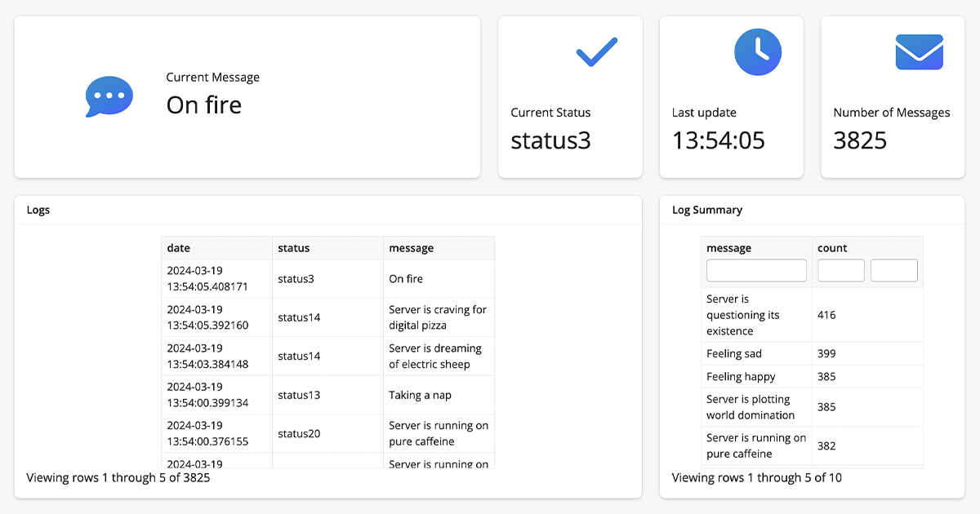This screenshot has height=514, width=980.
Task: Click the clock icon above Last update
Action: click(x=758, y=52)
